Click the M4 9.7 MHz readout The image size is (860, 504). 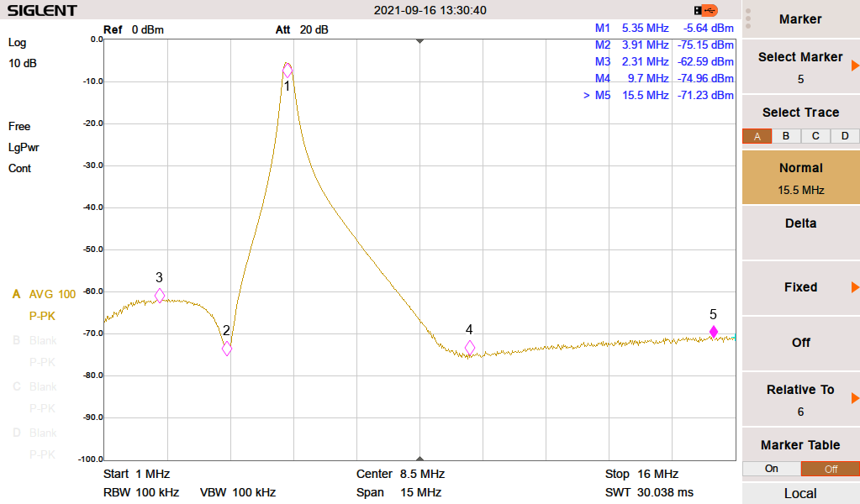[x=664, y=78]
